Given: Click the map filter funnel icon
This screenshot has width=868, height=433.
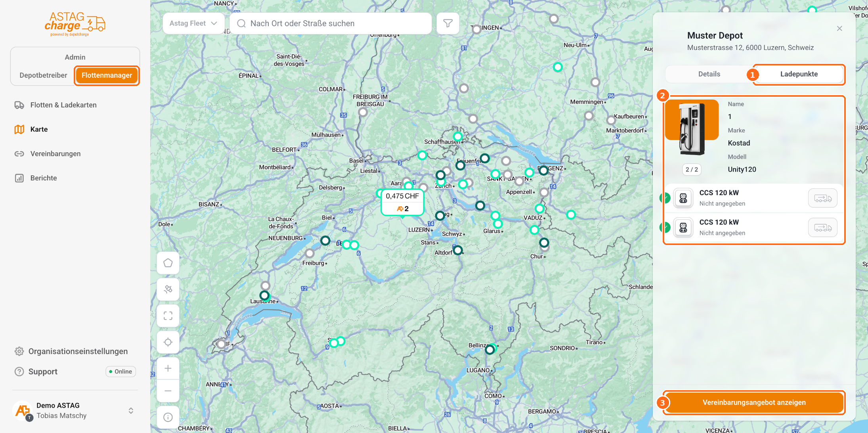Looking at the screenshot, I should click(x=448, y=23).
